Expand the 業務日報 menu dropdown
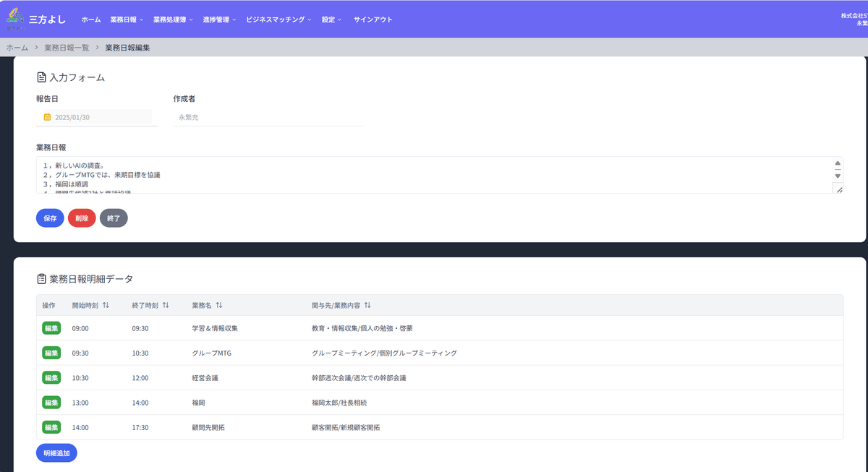This screenshot has height=472, width=868. click(x=127, y=20)
